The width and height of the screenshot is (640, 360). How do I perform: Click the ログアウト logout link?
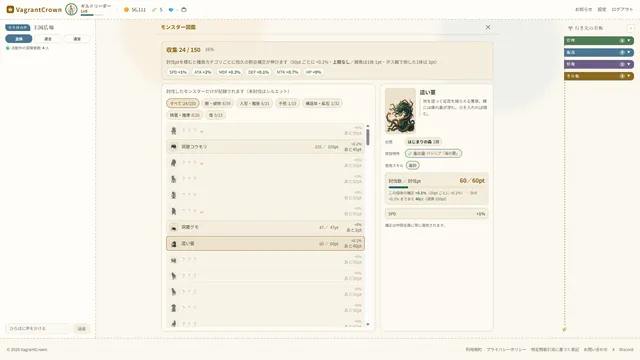pos(622,9)
